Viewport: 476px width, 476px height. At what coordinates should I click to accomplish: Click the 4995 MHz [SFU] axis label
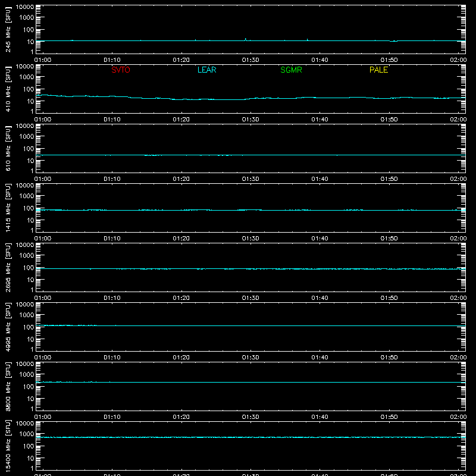(x=8, y=327)
